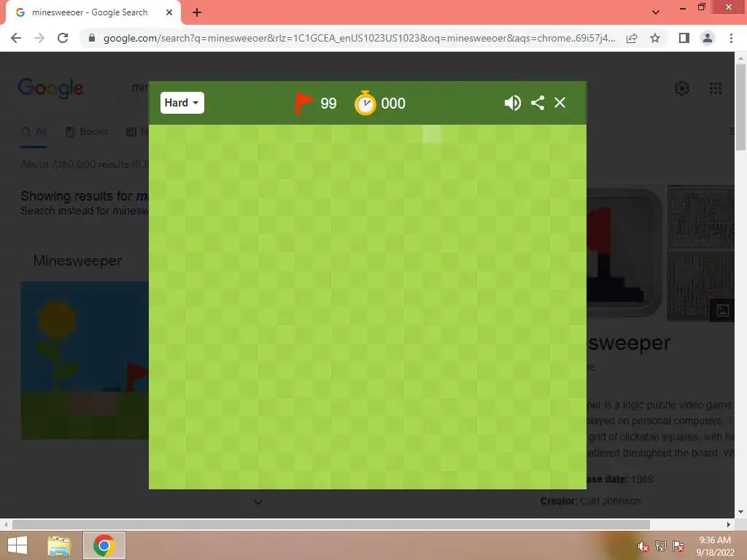This screenshot has width=747, height=560.
Task: Close the minesweeoer Google Search tab
Action: [x=169, y=12]
